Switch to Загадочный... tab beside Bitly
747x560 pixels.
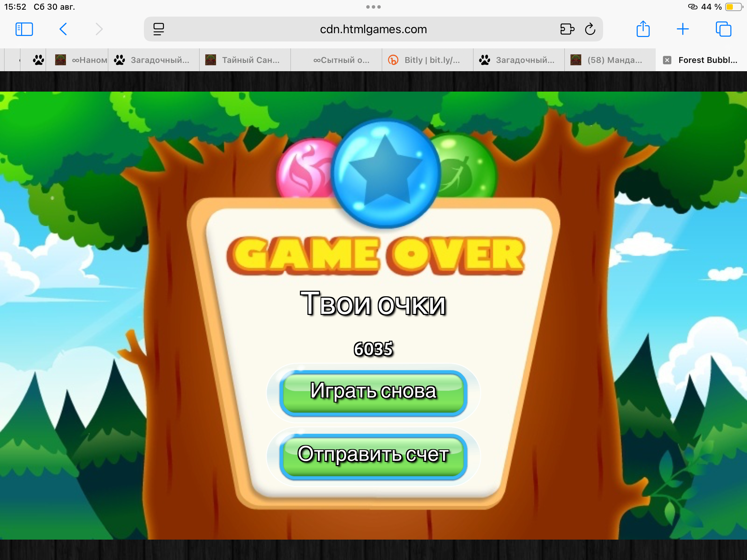coord(519,60)
